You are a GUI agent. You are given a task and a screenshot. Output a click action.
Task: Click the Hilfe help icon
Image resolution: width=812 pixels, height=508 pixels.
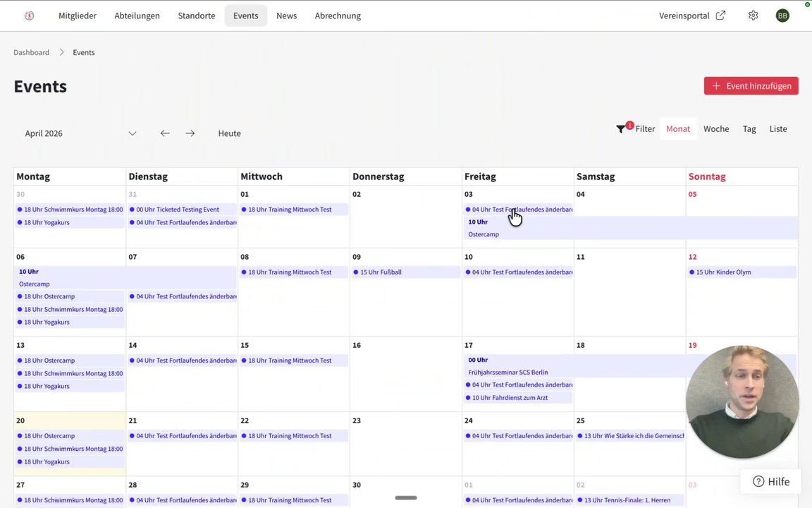point(758,481)
